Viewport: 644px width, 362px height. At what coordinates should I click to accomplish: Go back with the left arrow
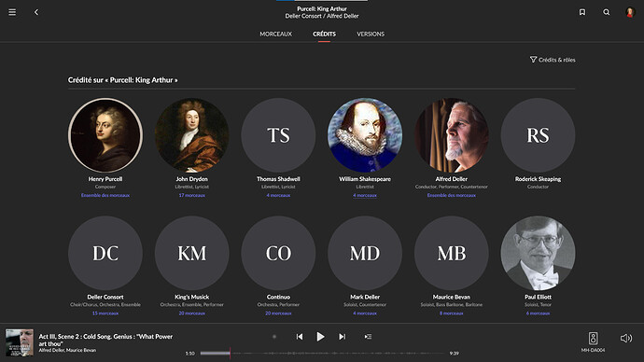point(36,12)
